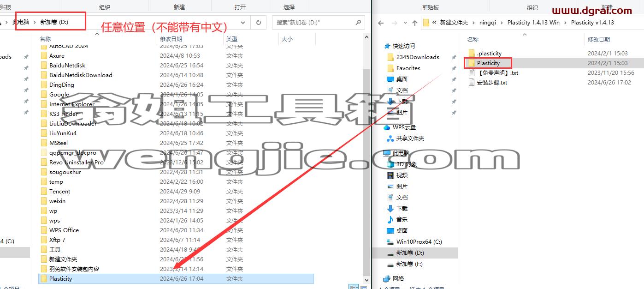Select the Plasticity folder in right window
This screenshot has height=289, width=644.
(488, 63)
